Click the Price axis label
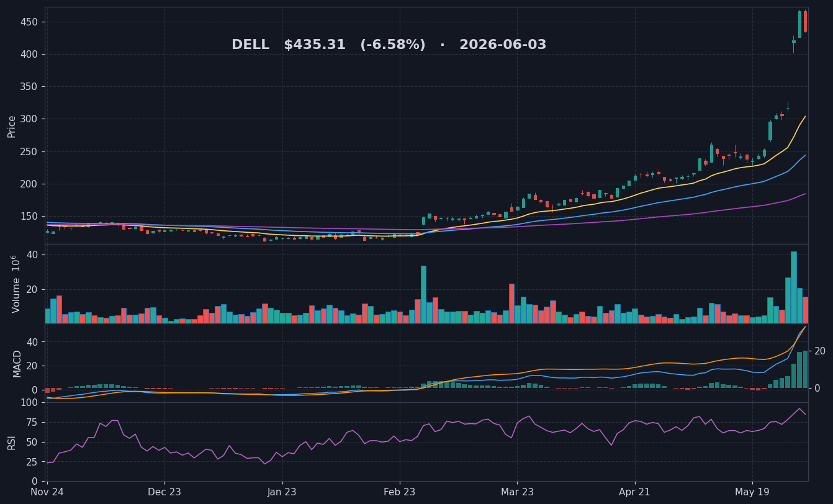Viewport: 833px width, 504px height. [x=12, y=126]
